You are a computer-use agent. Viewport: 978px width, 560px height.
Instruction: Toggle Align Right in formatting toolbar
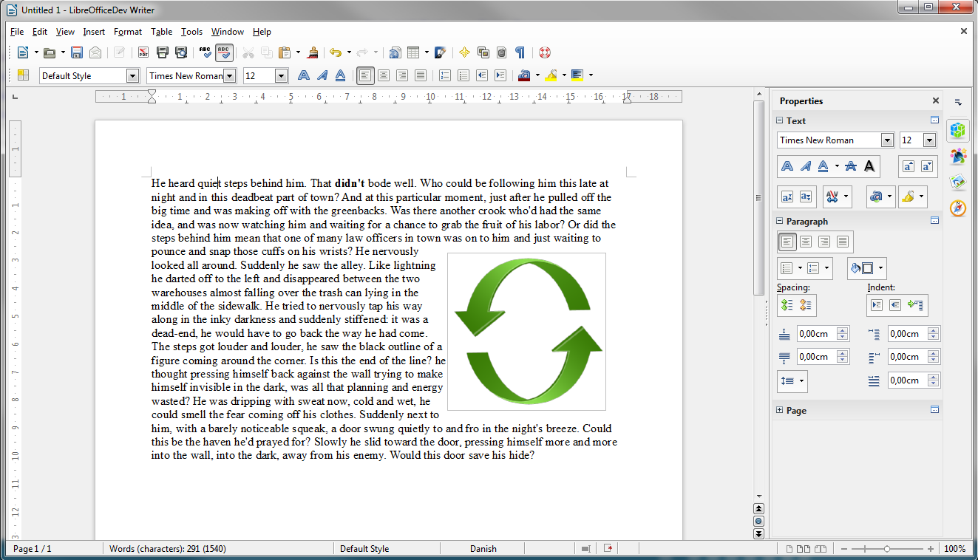click(x=402, y=75)
